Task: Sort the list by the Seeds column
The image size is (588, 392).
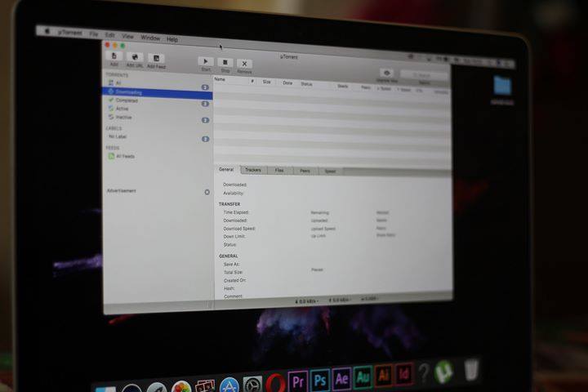Action: (x=343, y=87)
